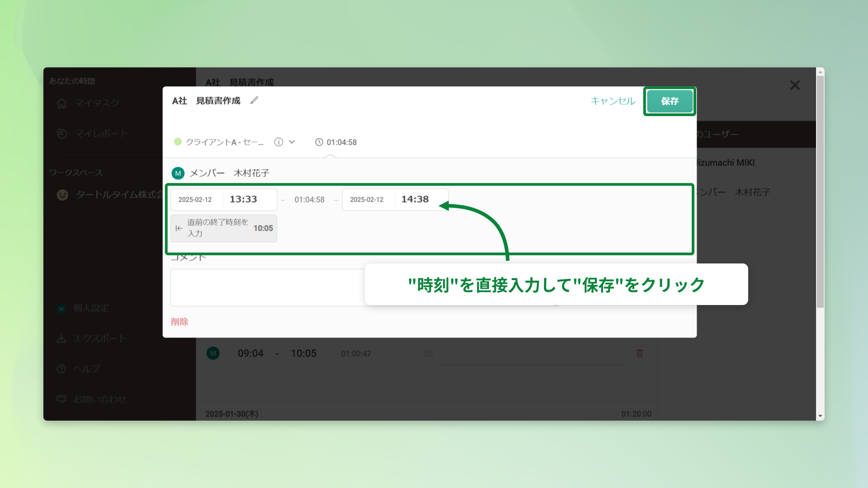This screenshot has width=868, height=488.
Task: Click the clock icon showing 01:04:58
Action: point(320,142)
